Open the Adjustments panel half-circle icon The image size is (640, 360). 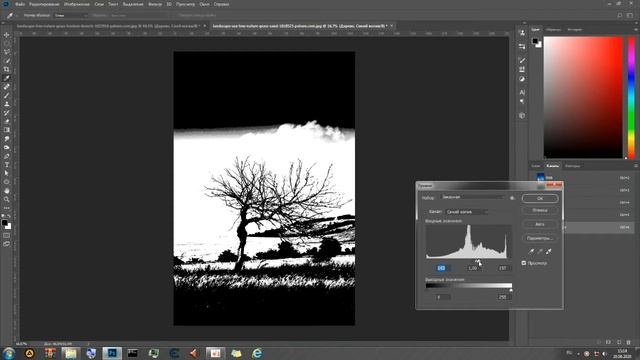pos(522,79)
